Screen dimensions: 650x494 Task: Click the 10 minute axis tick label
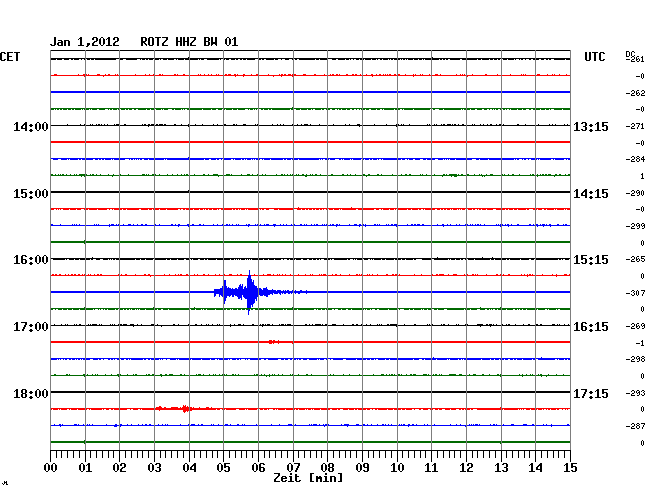click(397, 467)
